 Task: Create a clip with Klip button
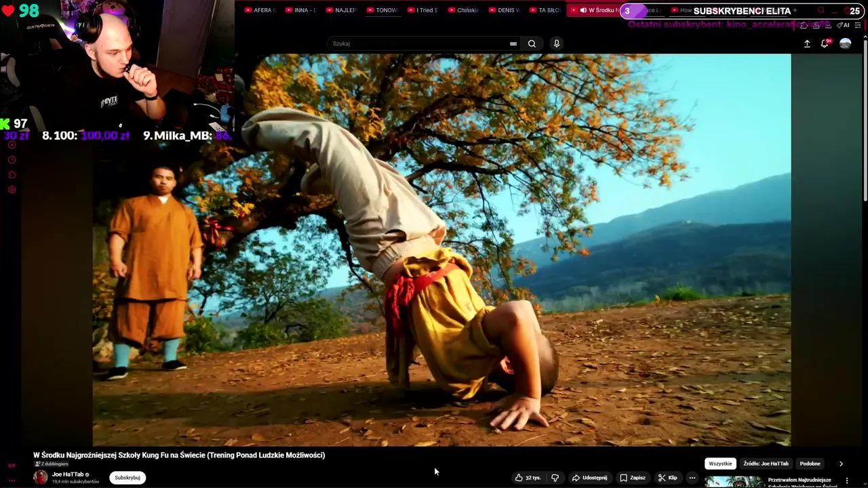(x=668, y=477)
